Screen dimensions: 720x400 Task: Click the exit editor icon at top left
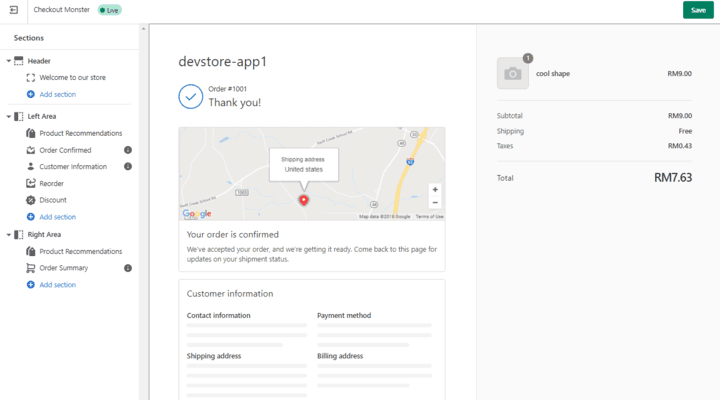(x=13, y=10)
